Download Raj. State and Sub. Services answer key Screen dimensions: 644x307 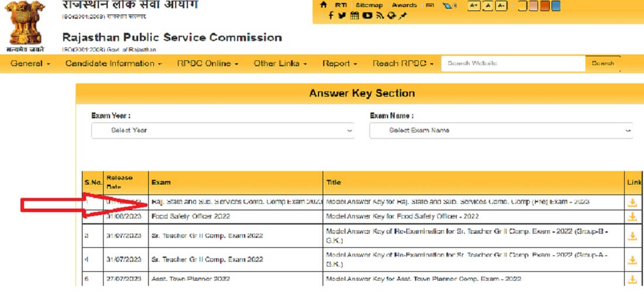(x=632, y=202)
